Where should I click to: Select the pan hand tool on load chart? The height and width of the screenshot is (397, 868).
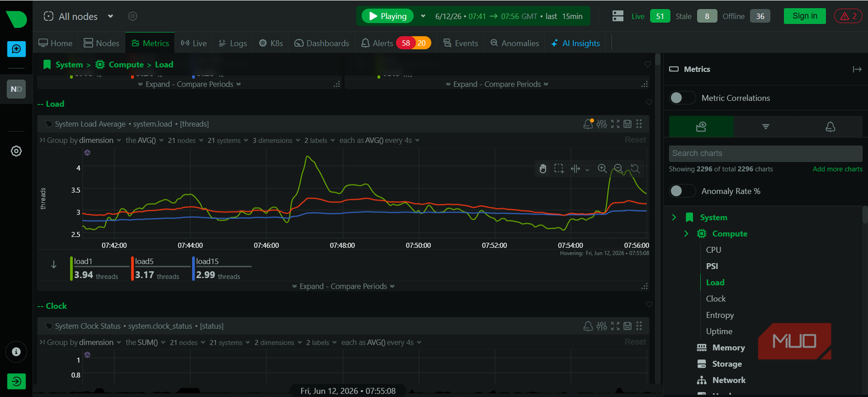click(543, 168)
